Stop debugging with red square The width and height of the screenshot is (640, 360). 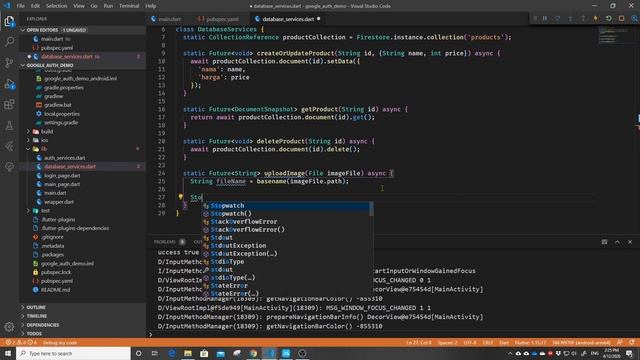(621, 19)
